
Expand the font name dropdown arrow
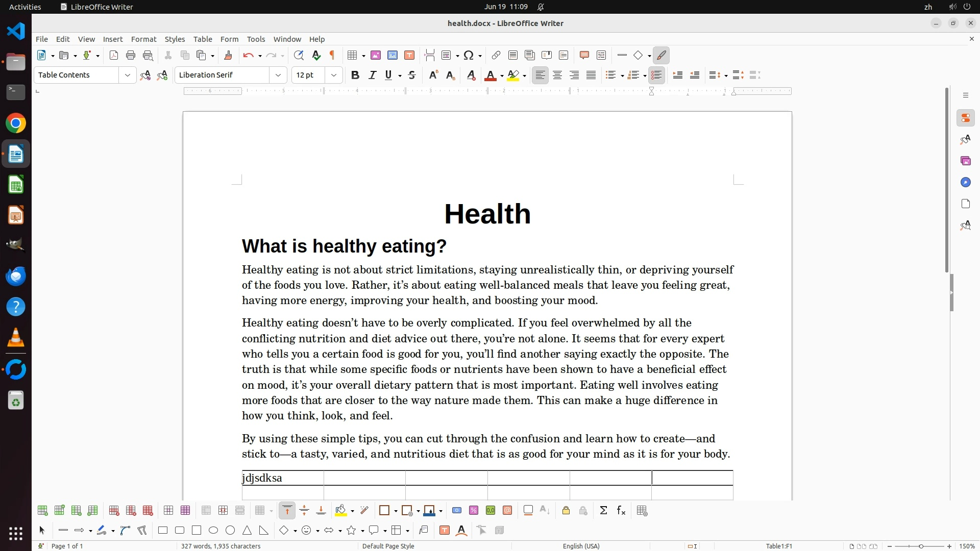[x=278, y=76]
